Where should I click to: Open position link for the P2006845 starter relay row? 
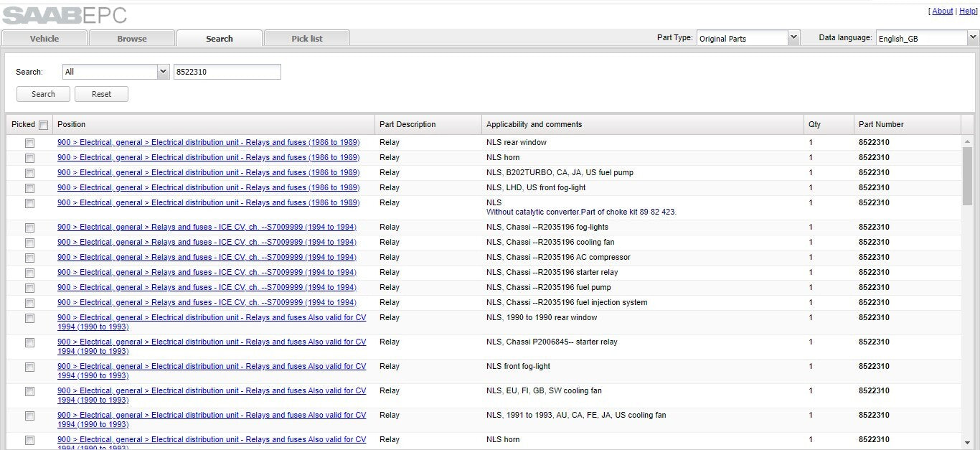tap(212, 347)
